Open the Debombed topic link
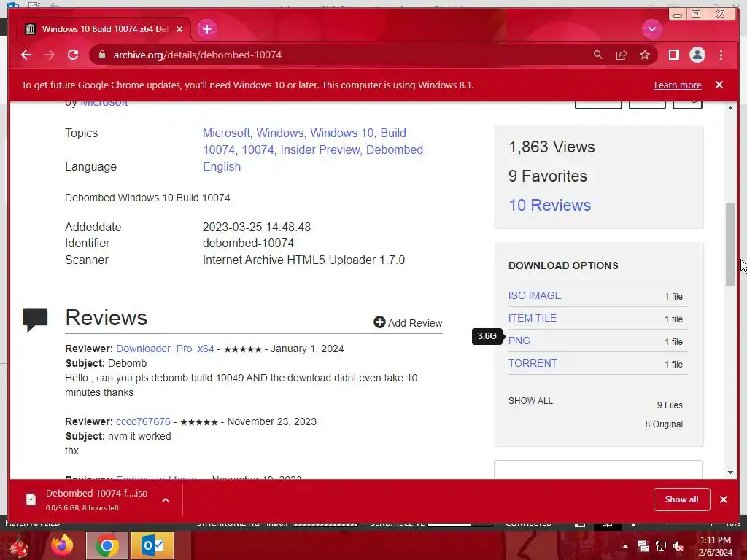Image resolution: width=747 pixels, height=560 pixels. pyautogui.click(x=395, y=149)
